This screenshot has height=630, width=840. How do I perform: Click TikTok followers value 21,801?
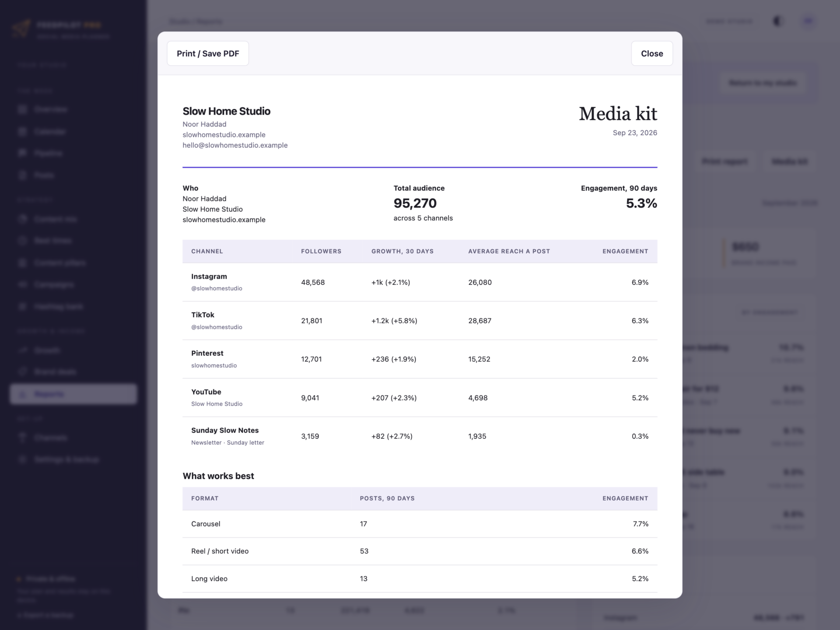311,321
